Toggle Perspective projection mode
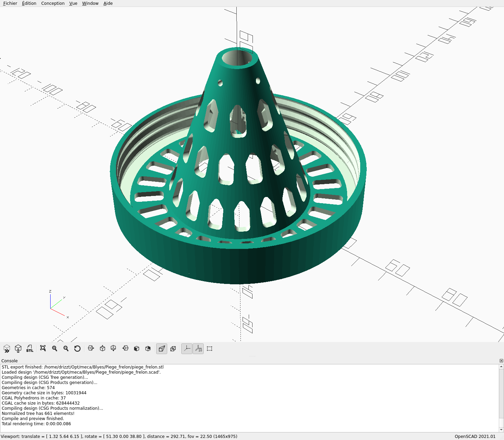 (x=162, y=349)
